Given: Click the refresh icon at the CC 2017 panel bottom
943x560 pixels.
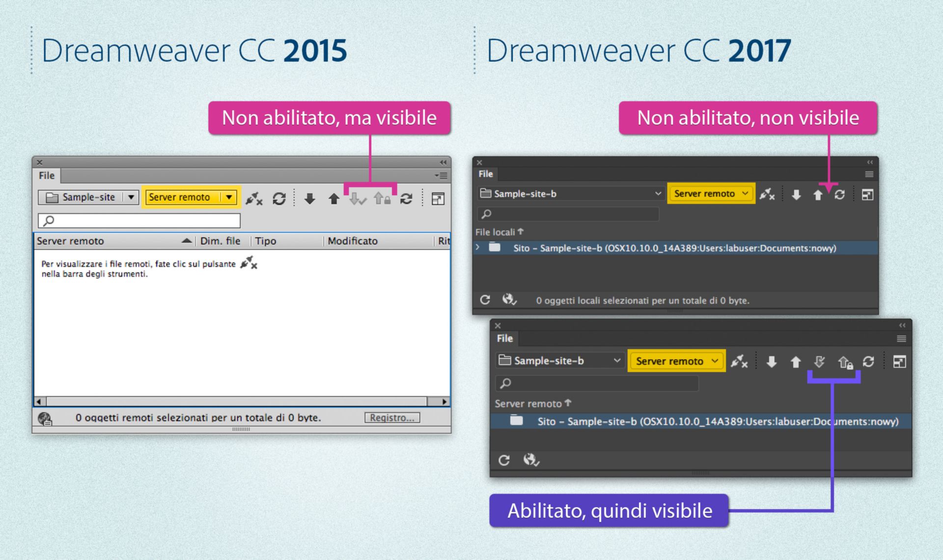Looking at the screenshot, I should 486,299.
